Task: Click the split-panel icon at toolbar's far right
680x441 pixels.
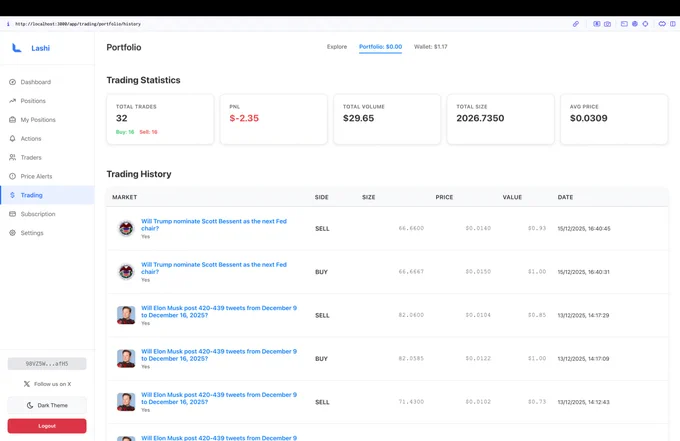Action: click(673, 24)
